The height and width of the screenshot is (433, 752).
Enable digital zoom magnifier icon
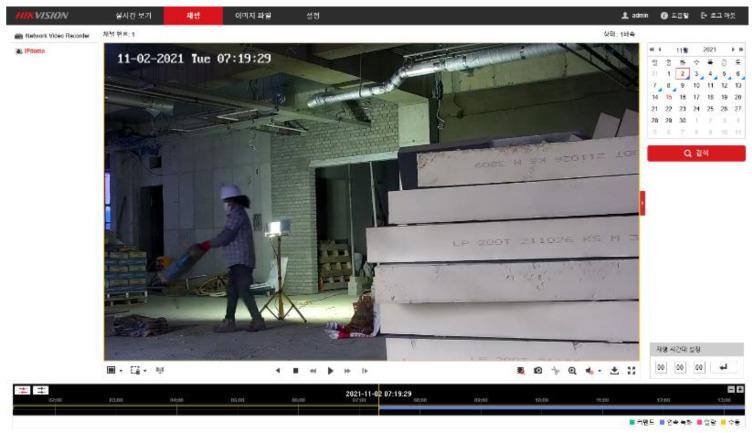(572, 370)
